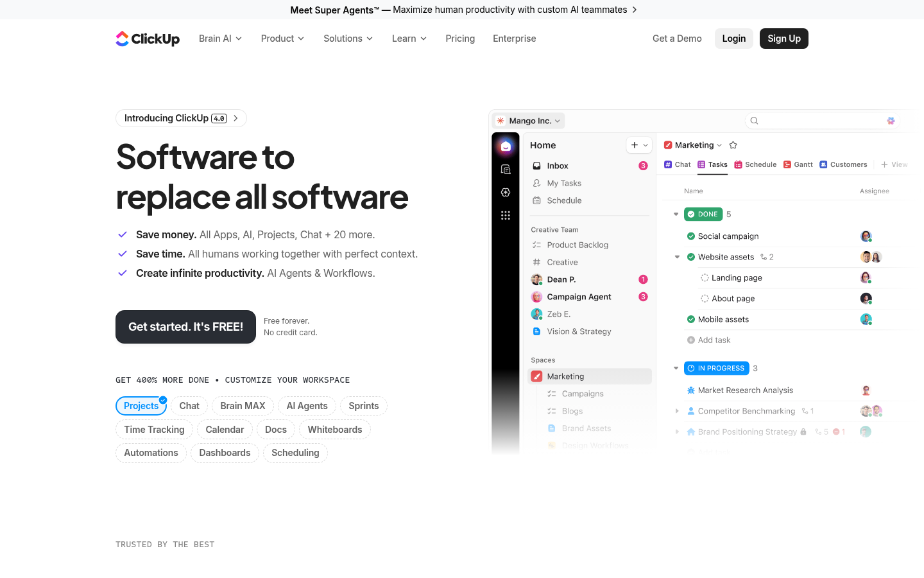Click the My Tasks person icon
The width and height of the screenshot is (924, 578).
537,183
